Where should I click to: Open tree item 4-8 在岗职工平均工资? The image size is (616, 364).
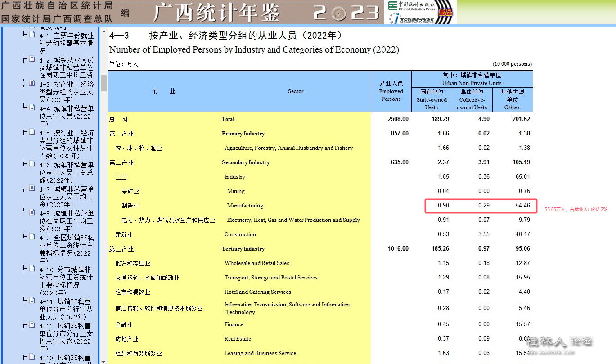(66, 221)
